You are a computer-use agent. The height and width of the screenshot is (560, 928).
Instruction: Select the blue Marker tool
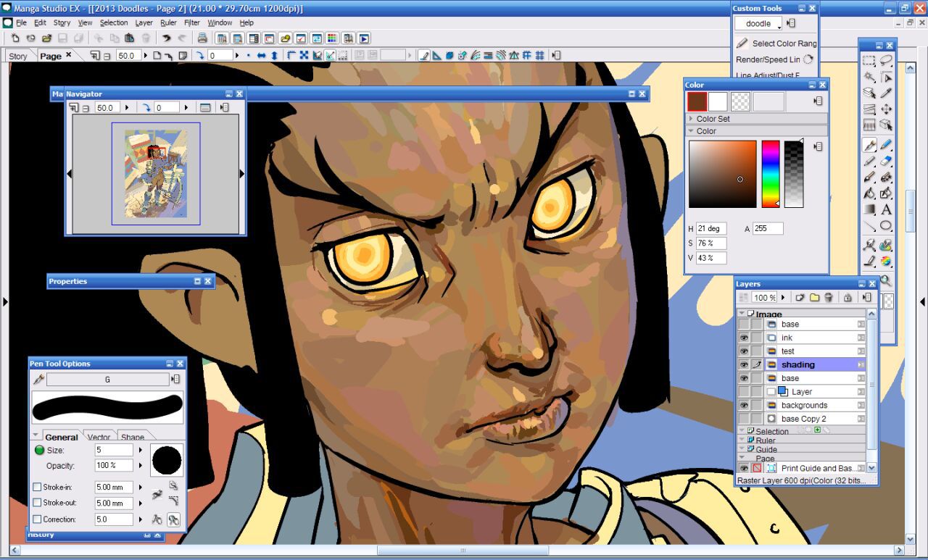(886, 146)
